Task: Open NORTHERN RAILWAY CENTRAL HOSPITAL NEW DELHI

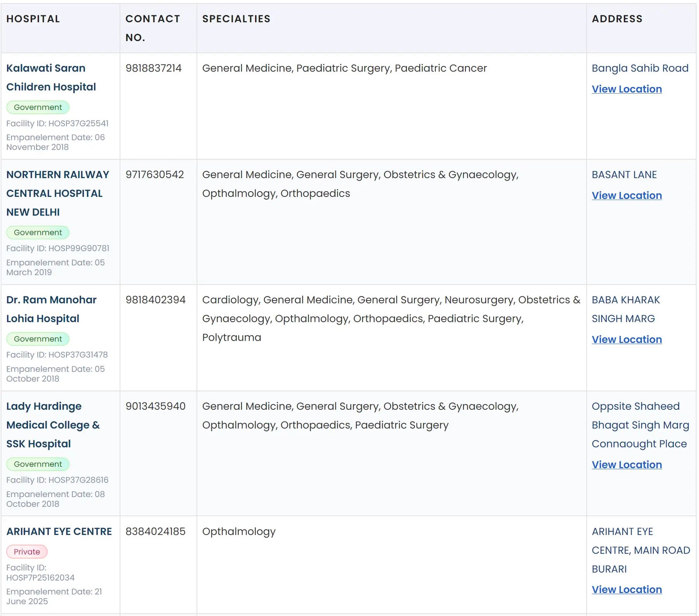Action: [57, 193]
